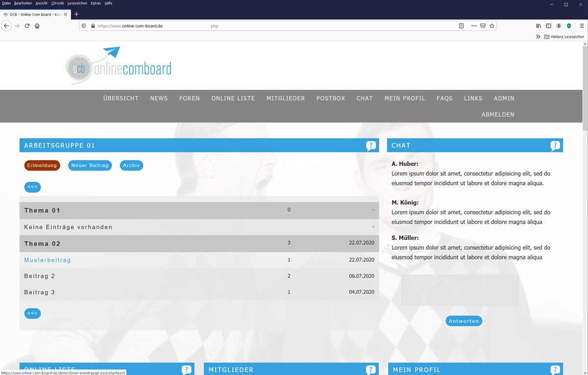Click the help icon in Arbeitsgruppe 01 header
This screenshot has height=375, width=588.
click(371, 146)
